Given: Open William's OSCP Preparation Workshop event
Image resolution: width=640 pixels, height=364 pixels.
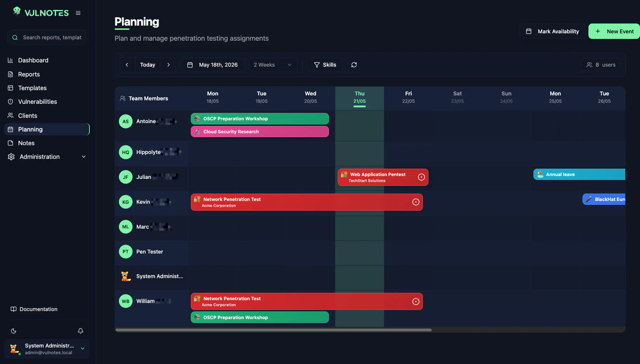Looking at the screenshot, I should pos(260,317).
